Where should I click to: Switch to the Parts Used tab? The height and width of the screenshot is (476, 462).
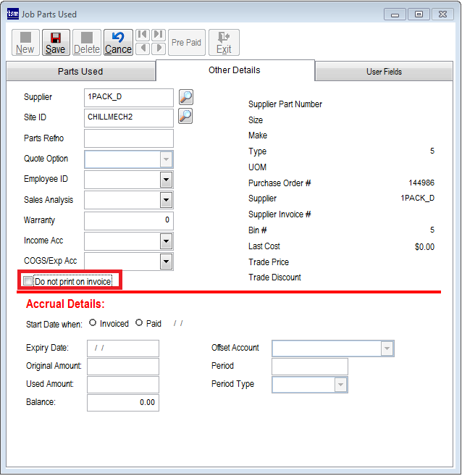[80, 72]
